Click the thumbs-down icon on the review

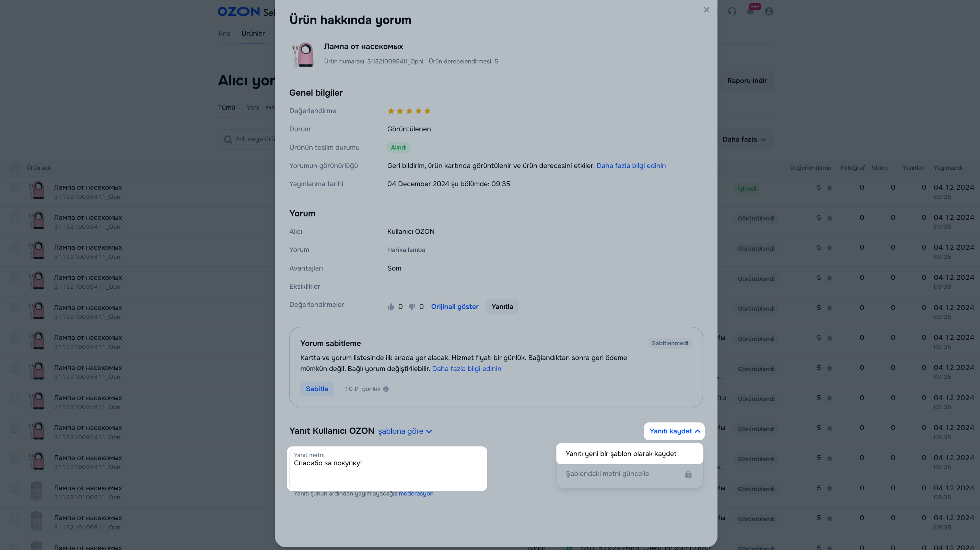(x=412, y=307)
